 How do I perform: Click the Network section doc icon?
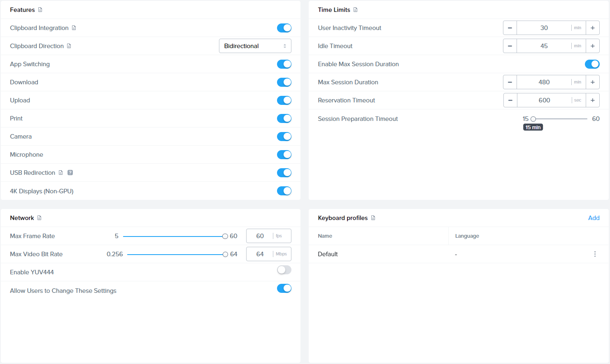pyautogui.click(x=40, y=218)
